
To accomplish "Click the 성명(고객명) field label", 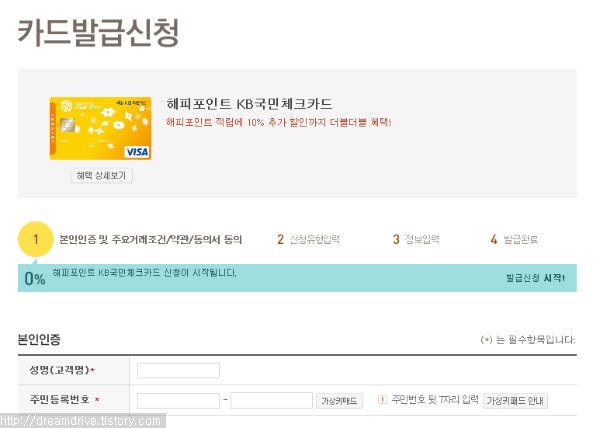I will (x=62, y=370).
